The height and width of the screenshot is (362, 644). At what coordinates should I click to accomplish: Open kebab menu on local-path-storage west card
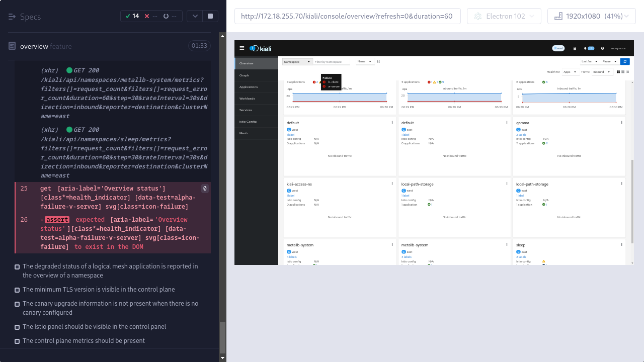pos(507,184)
